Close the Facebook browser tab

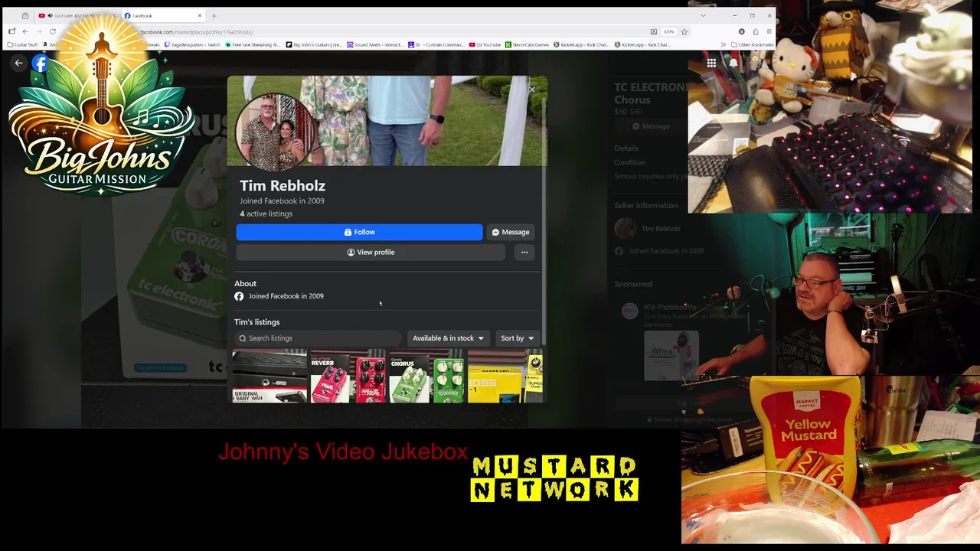[200, 15]
